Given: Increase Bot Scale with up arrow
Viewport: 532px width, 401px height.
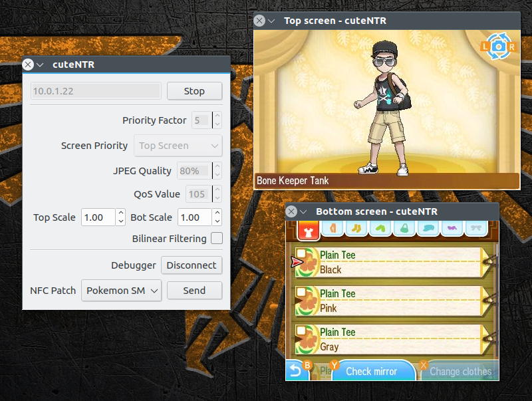Looking at the screenshot, I should point(217,213).
